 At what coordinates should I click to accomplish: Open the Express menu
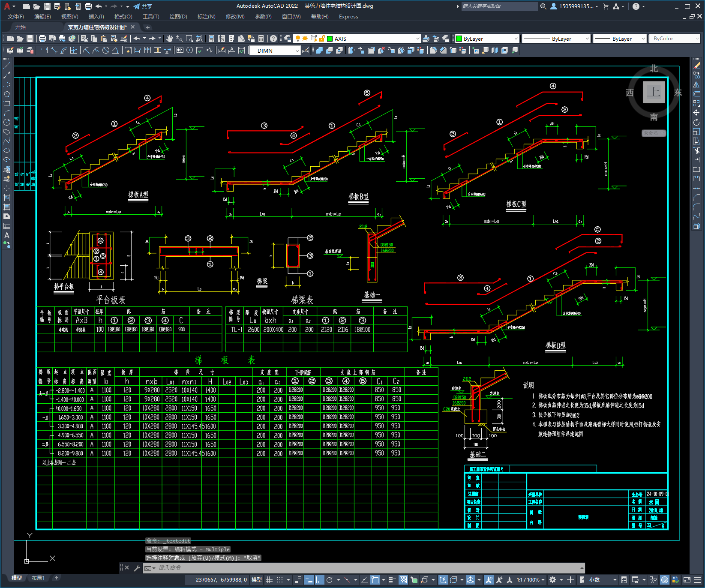348,17
